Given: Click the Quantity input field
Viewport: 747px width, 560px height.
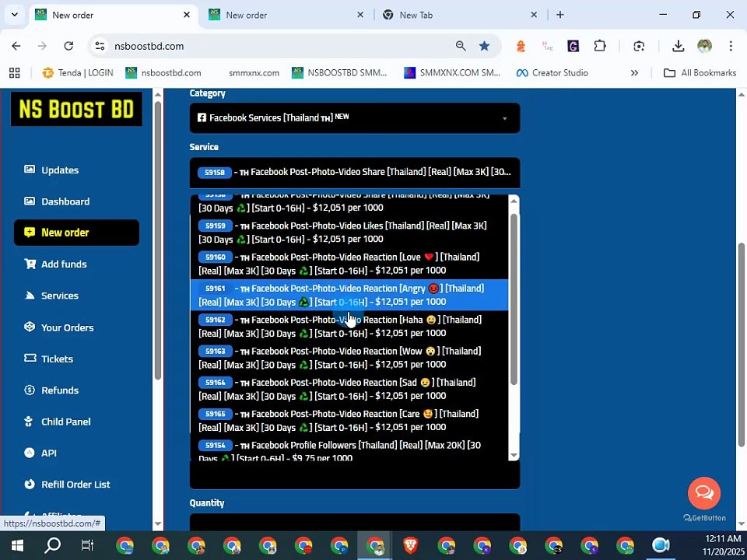Looking at the screenshot, I should pyautogui.click(x=355, y=522).
